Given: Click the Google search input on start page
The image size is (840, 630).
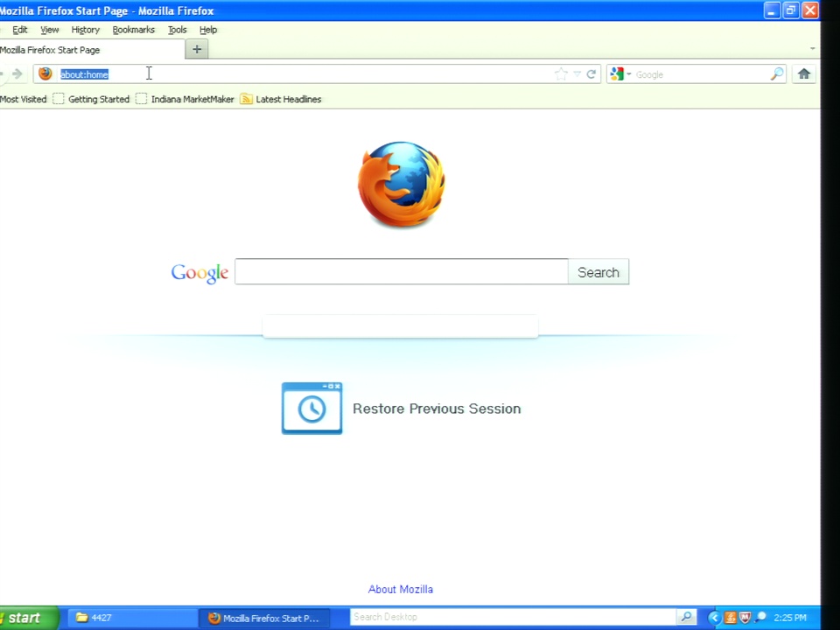Looking at the screenshot, I should click(x=402, y=271).
